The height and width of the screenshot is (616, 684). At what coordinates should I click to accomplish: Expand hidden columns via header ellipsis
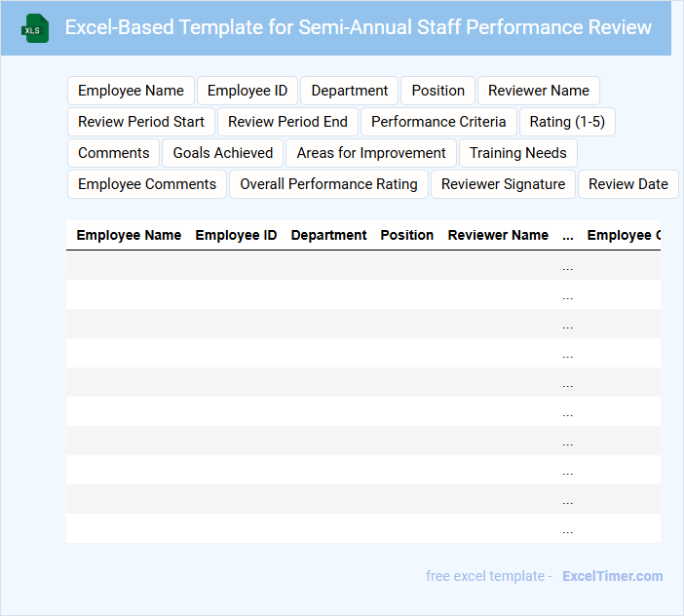tap(568, 235)
